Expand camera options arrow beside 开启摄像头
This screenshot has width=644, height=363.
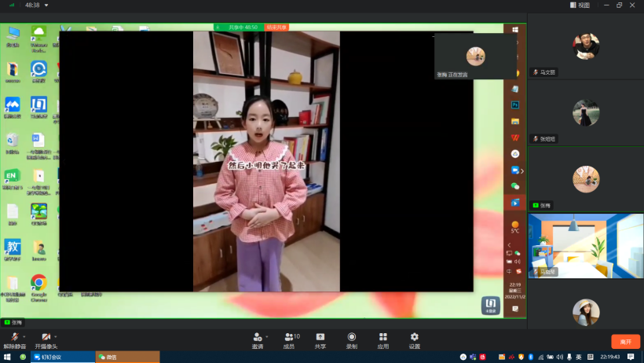[56, 335]
